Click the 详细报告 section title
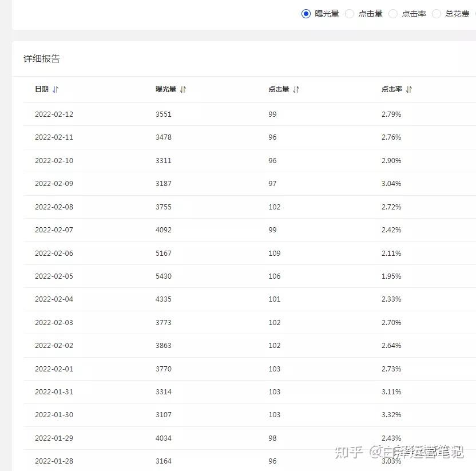Image resolution: width=476 pixels, height=471 pixels. coord(42,58)
